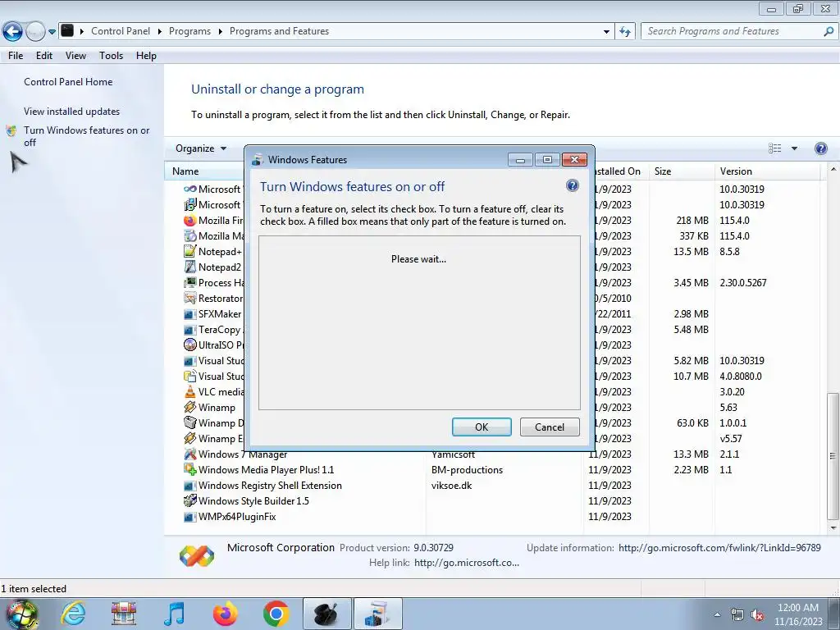Click OK in Windows Features dialog
This screenshot has width=840, height=630.
tap(482, 427)
